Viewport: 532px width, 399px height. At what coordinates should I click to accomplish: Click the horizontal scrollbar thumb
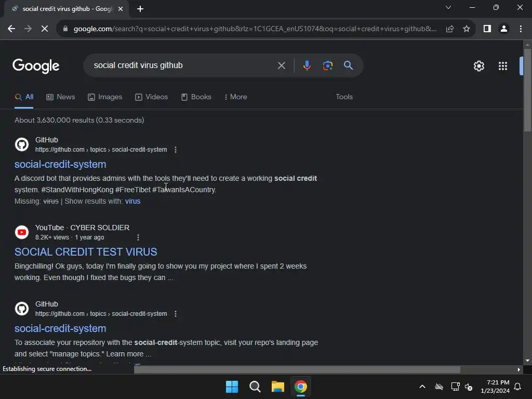(297, 369)
